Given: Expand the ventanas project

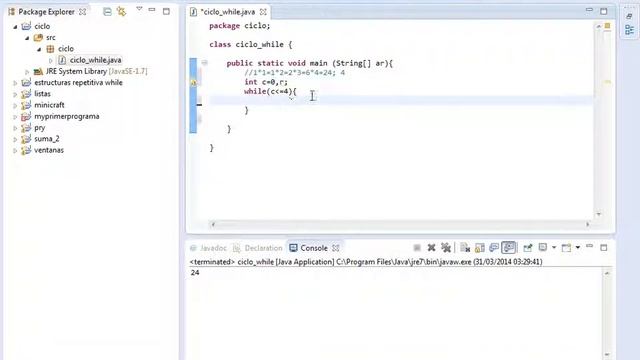Looking at the screenshot, I should tap(15, 151).
